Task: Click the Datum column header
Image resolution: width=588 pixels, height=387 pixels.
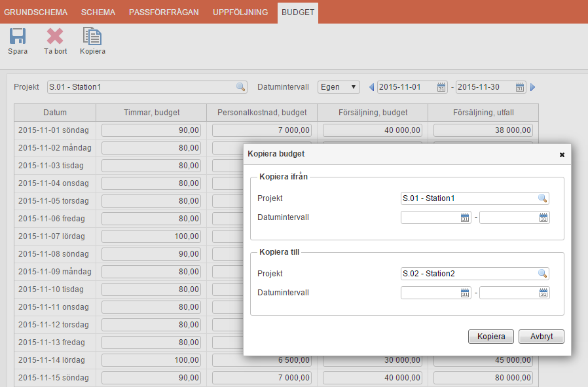Action: click(55, 113)
